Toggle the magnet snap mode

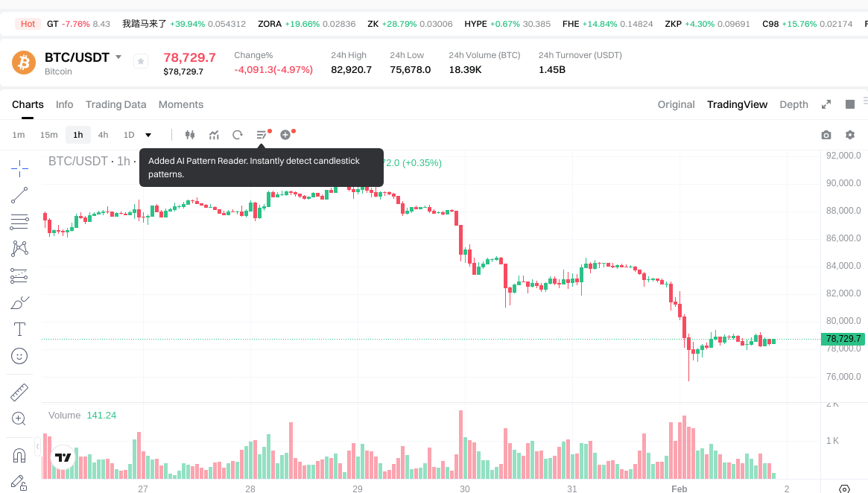point(19,455)
